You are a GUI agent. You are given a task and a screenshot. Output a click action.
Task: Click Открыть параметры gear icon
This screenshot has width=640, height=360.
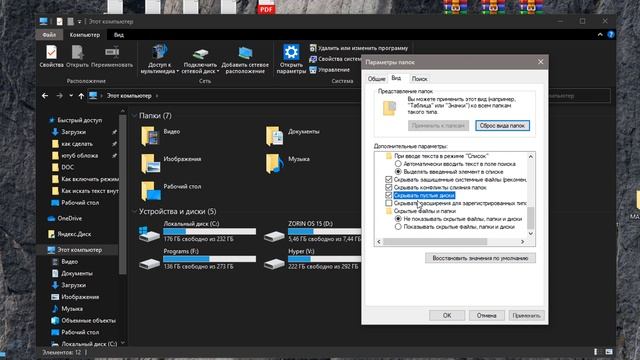pos(291,52)
